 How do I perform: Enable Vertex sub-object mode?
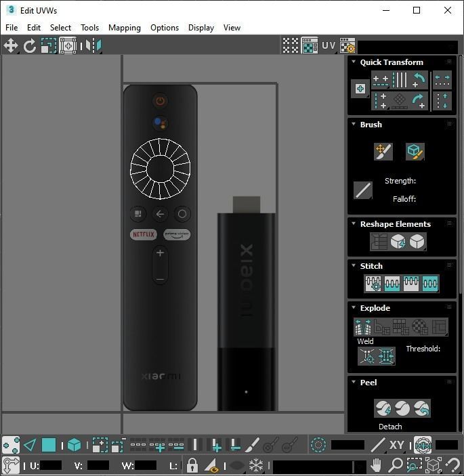(11, 445)
